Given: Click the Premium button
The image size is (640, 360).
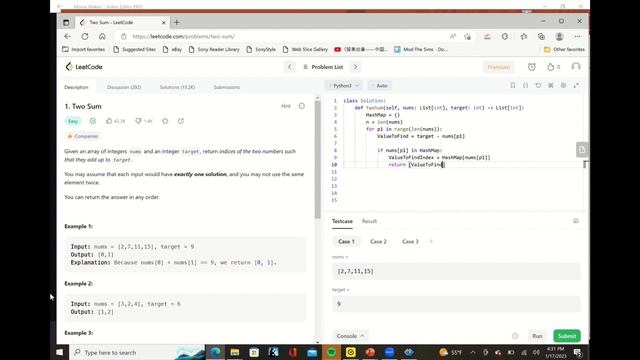Looking at the screenshot, I should tap(498, 67).
